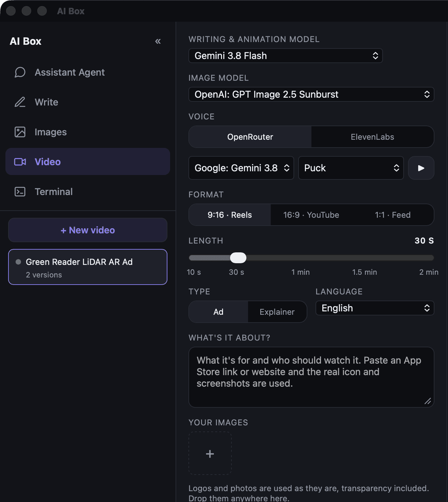Click the 1.5 min length label
Screen dimensions: 448x502
coord(365,272)
